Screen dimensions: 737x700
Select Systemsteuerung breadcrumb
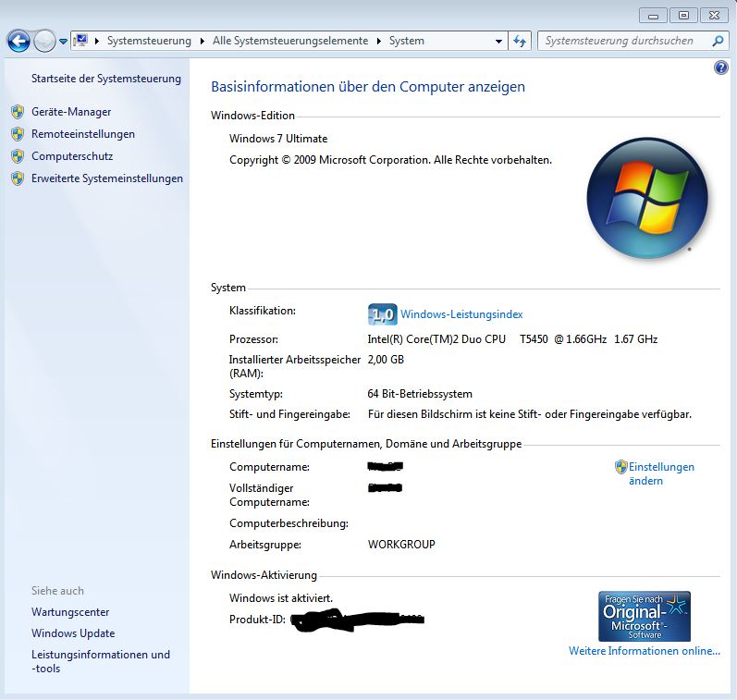point(149,41)
